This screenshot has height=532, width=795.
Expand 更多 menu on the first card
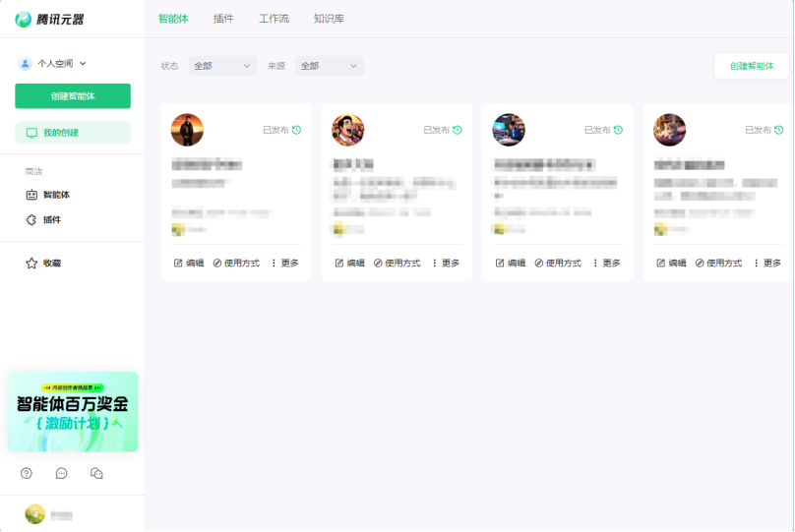[285, 263]
